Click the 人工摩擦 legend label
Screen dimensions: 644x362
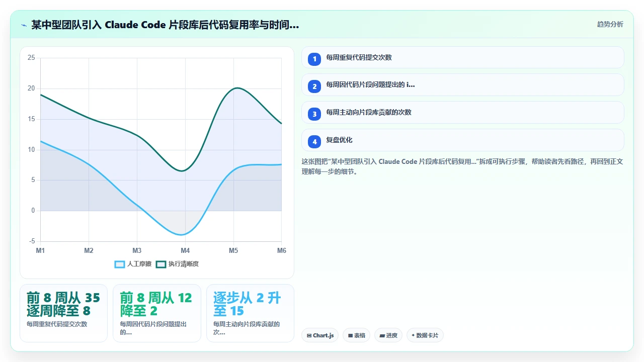pyautogui.click(x=139, y=264)
